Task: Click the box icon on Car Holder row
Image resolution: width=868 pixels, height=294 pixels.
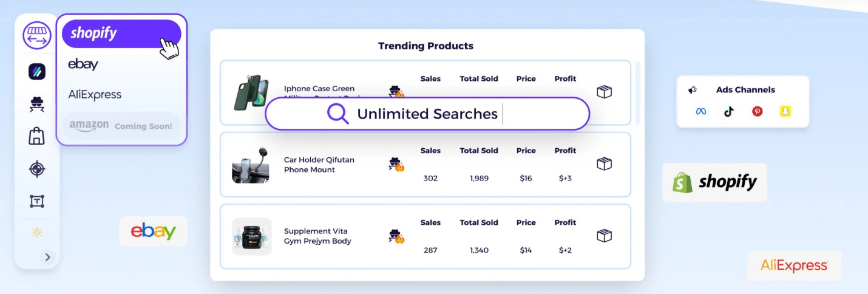Action: [604, 164]
